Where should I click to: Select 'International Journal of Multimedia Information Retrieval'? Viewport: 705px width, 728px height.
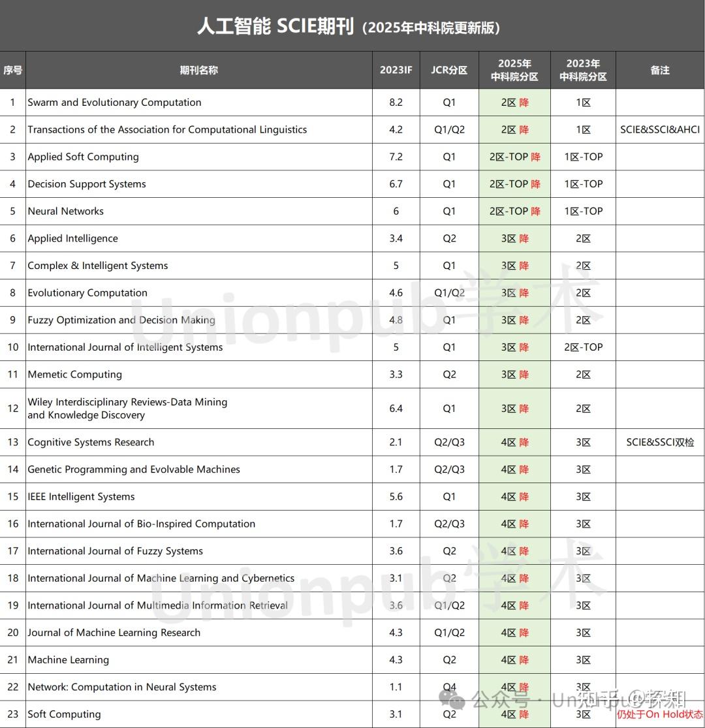point(158,605)
